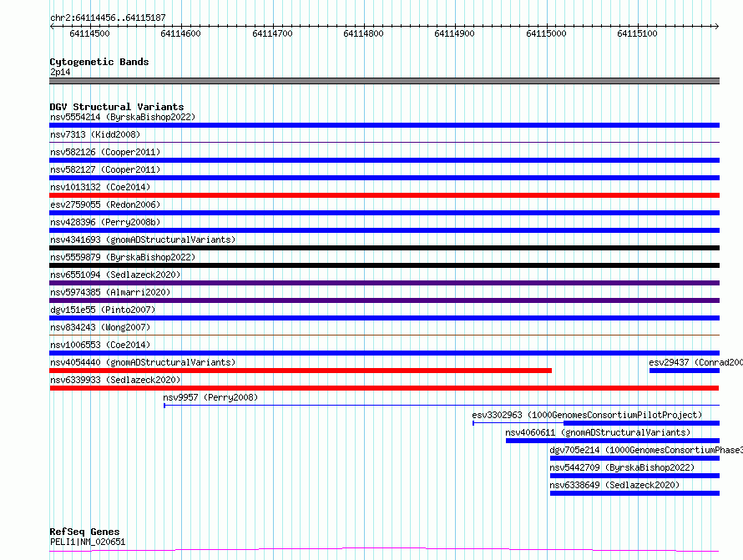Select the purple nsv5974385 Almarri2020 bar
Screen dimensions: 743x560
[384, 300]
